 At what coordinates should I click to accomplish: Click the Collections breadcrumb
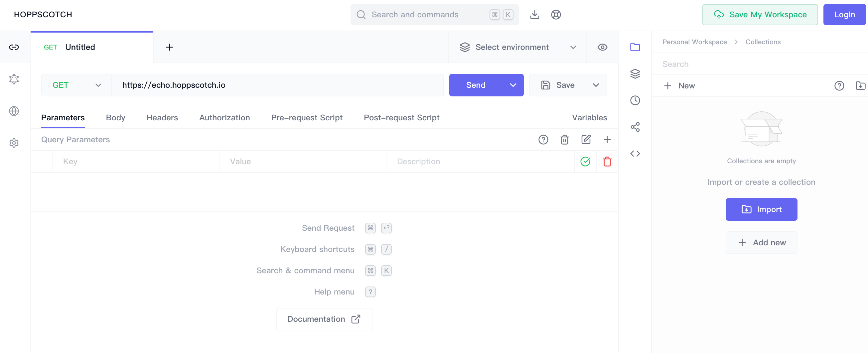click(763, 42)
